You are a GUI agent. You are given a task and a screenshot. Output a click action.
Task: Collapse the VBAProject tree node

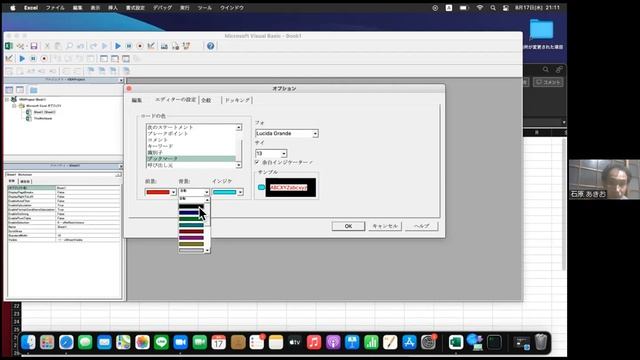(x=7, y=100)
